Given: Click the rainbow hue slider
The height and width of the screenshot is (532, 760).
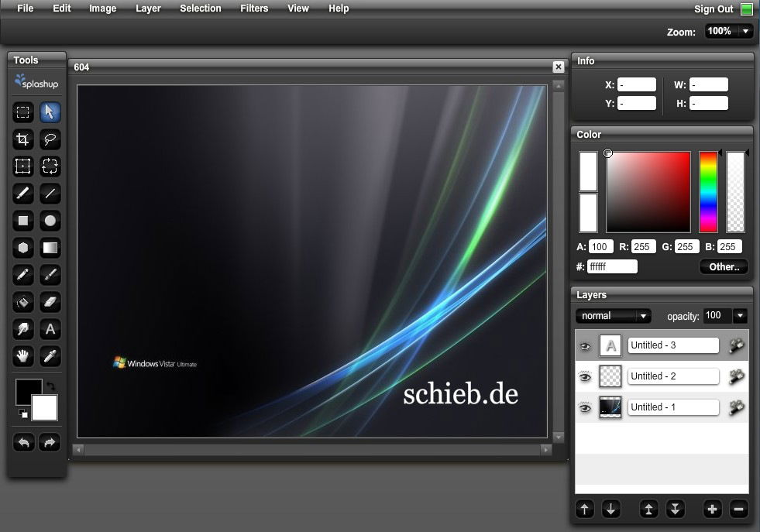Looking at the screenshot, I should [708, 192].
